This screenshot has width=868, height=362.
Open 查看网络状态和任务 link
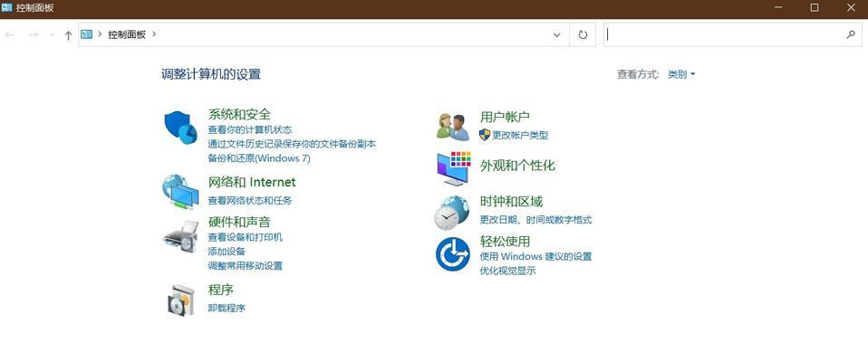point(250,201)
